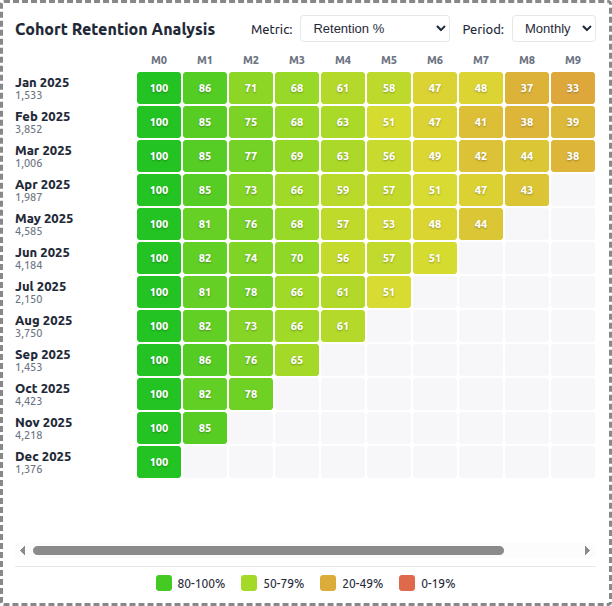Click the amber 20-49% legend swatch

tap(327, 583)
